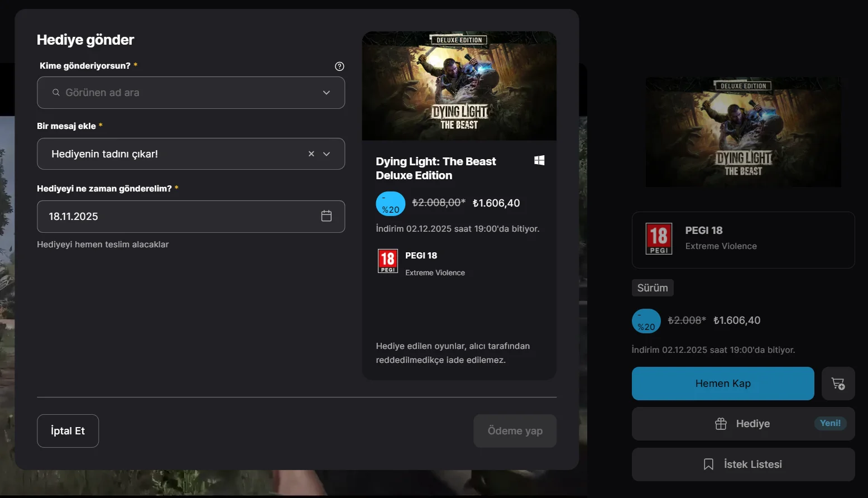Click the 'Hediyenin tadını çıkar!' message field
This screenshot has height=498, width=868.
click(191, 154)
